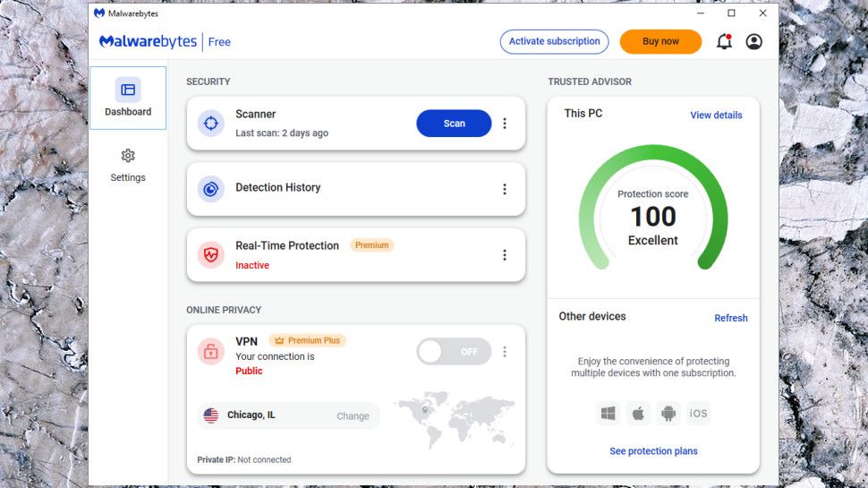Click the Activate subscription button
The height and width of the screenshot is (488, 868).
click(554, 42)
